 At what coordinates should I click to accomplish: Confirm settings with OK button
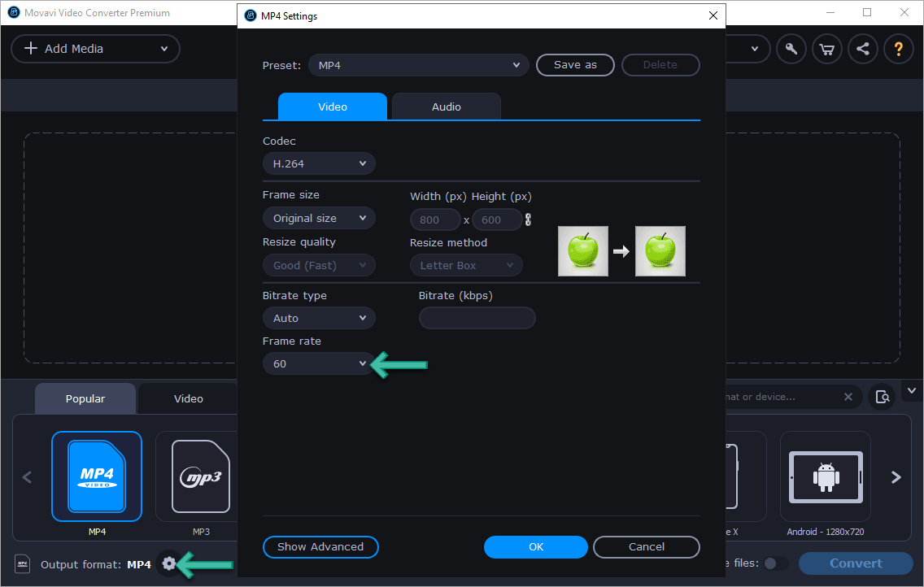pos(536,547)
